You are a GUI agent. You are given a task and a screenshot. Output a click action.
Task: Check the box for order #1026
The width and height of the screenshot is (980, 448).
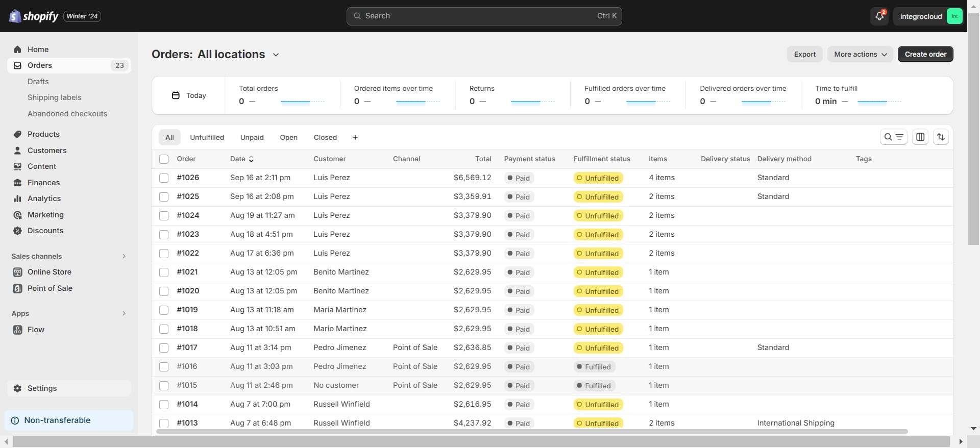[164, 178]
